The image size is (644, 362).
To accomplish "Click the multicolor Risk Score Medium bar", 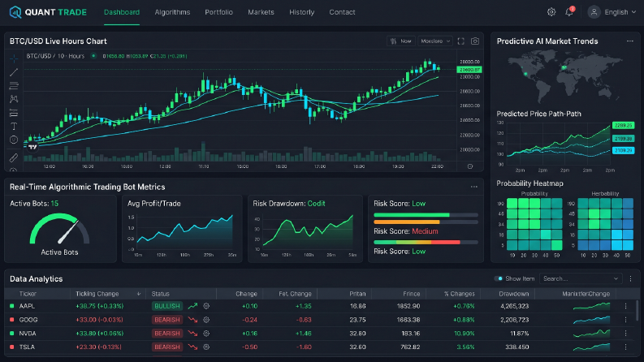I will coord(426,242).
